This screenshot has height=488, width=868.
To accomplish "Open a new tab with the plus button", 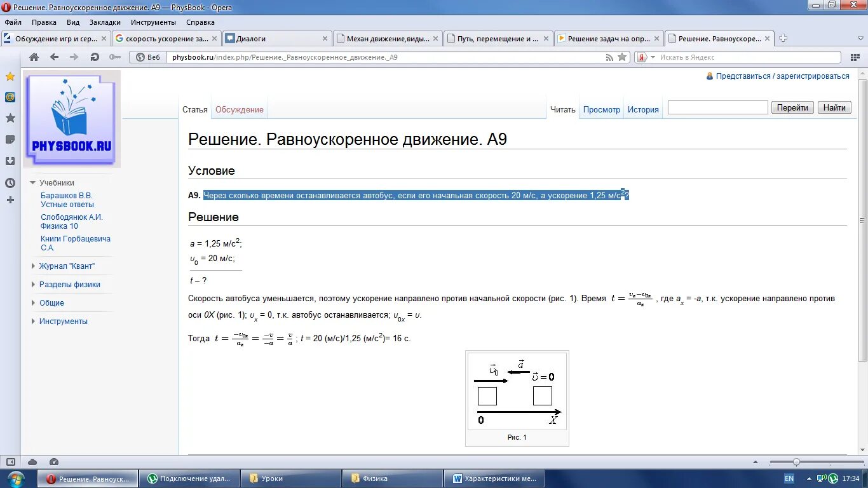I will coord(783,38).
